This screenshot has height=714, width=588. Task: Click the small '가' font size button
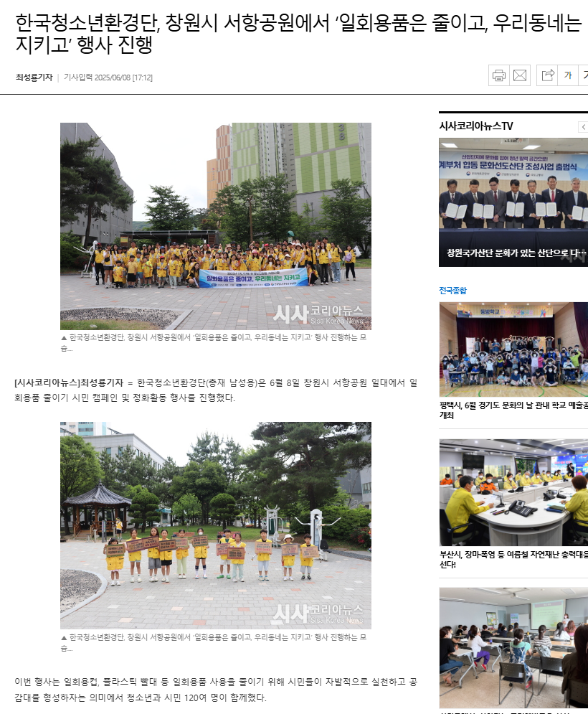coord(568,75)
